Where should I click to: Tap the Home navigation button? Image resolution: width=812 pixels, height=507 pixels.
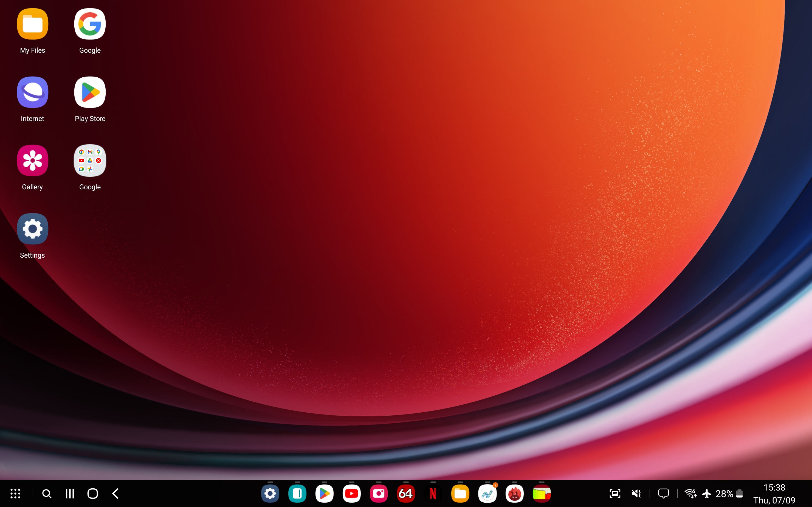(x=92, y=494)
